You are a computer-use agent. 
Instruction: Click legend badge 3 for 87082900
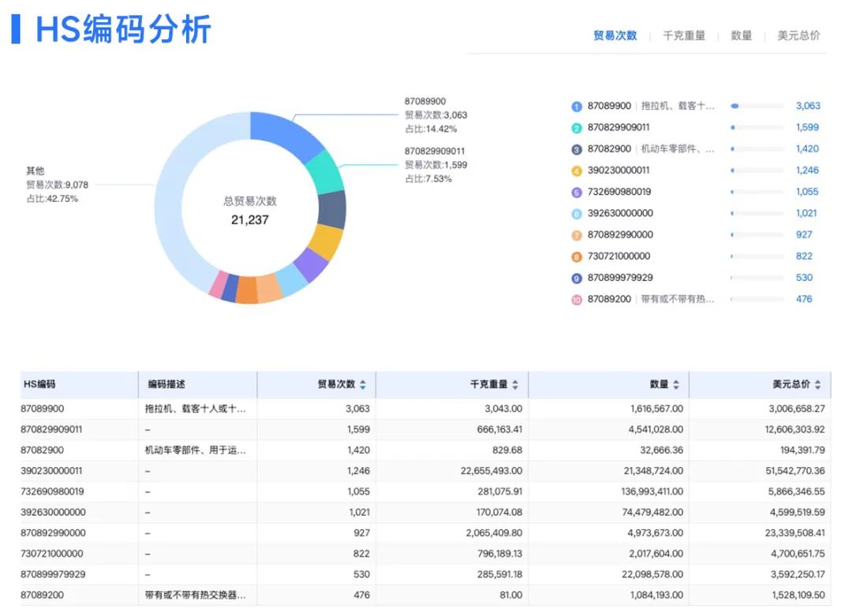577,149
